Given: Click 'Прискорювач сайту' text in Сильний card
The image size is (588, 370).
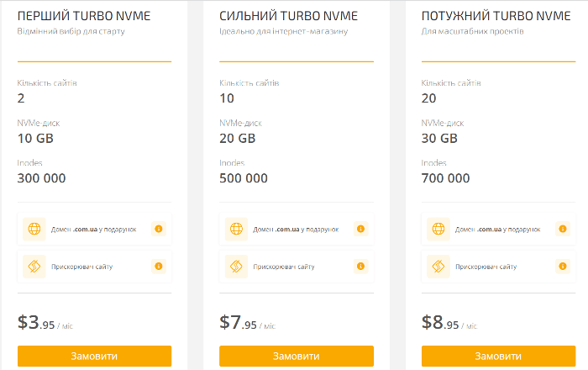Looking at the screenshot, I should pyautogui.click(x=284, y=267).
